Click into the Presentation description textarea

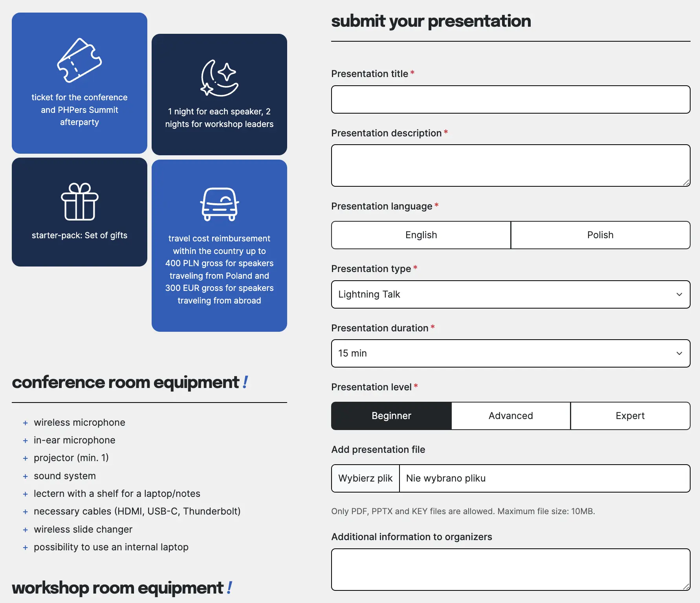510,165
